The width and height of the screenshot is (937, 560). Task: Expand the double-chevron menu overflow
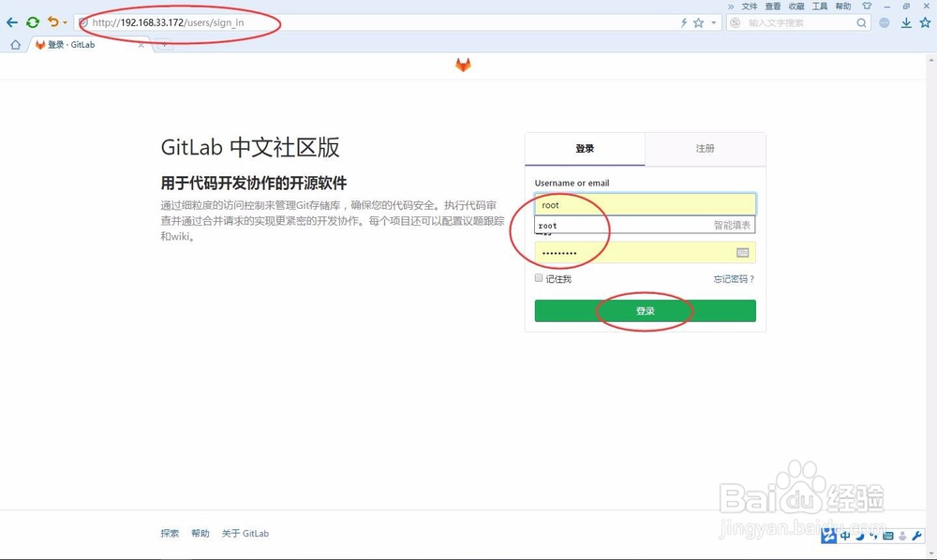coord(731,7)
